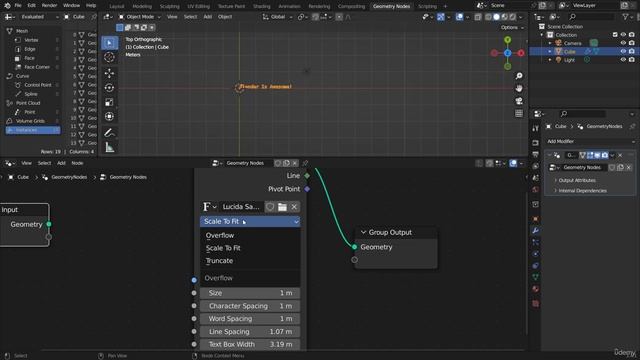Toggle visibility eye for Camera in outliner
640x360 pixels.
pyautogui.click(x=623, y=43)
